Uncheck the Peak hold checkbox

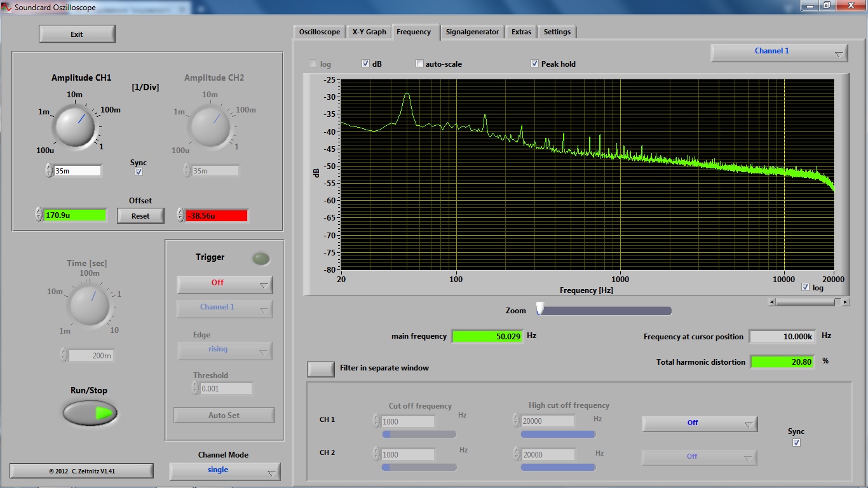534,64
